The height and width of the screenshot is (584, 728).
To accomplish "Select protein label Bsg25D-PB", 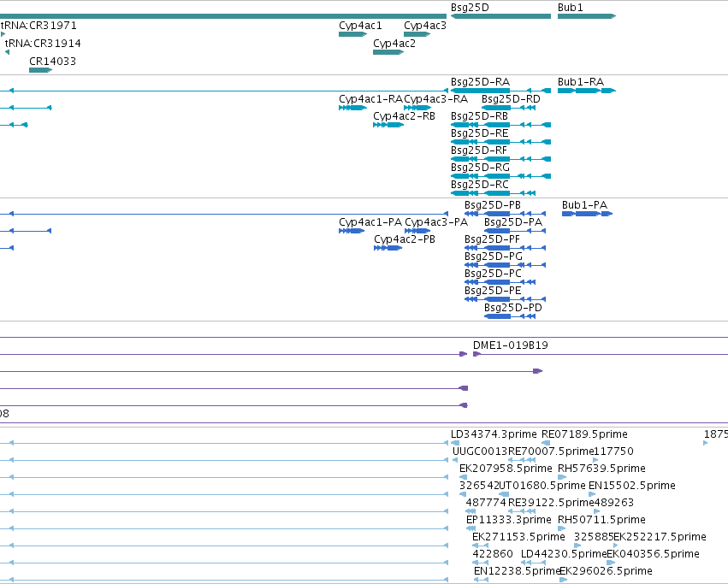I will 493,205.
